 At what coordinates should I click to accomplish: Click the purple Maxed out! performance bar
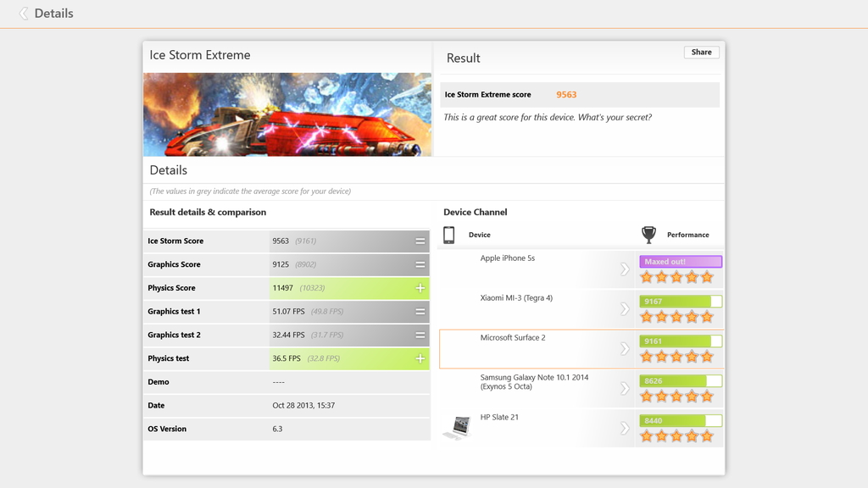click(682, 262)
